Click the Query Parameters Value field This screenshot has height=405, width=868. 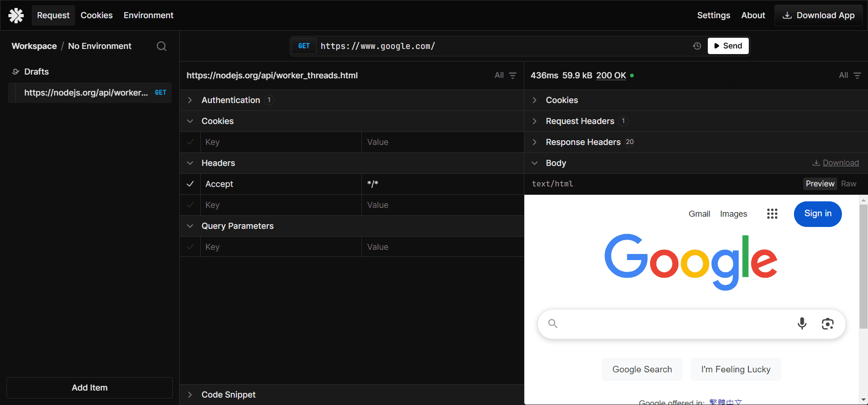(x=443, y=247)
